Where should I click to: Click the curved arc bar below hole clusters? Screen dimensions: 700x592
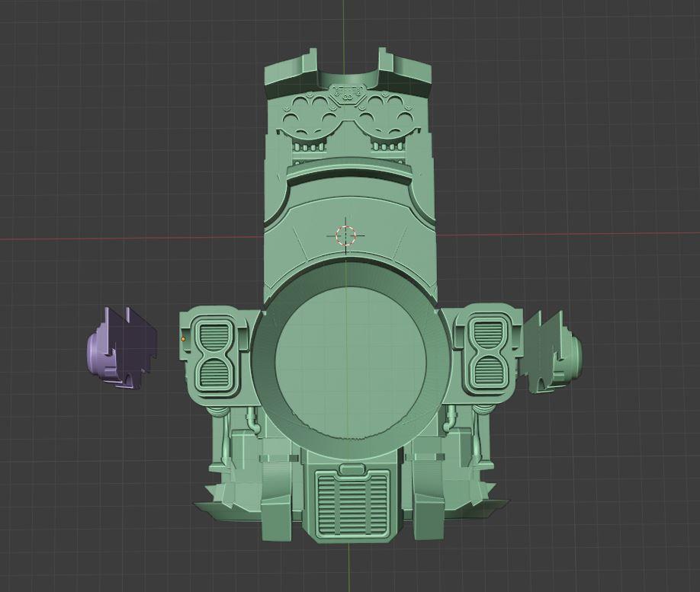(x=349, y=169)
